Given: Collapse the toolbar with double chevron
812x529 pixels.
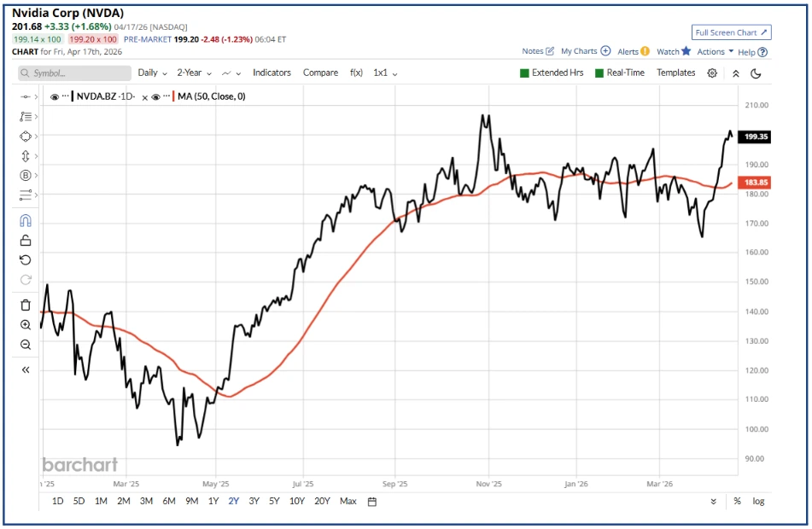Looking at the screenshot, I should 735,73.
